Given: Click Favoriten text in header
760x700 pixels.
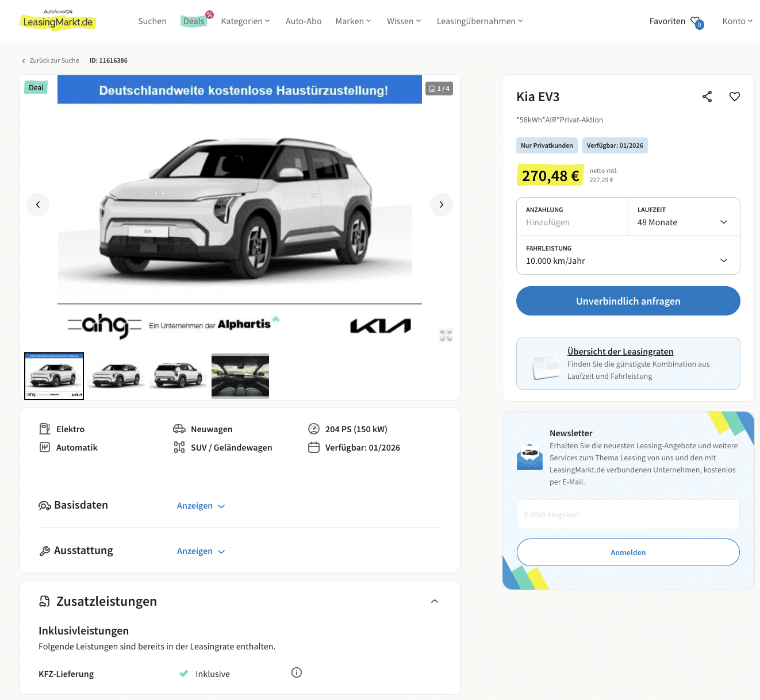Looking at the screenshot, I should (x=667, y=21).
